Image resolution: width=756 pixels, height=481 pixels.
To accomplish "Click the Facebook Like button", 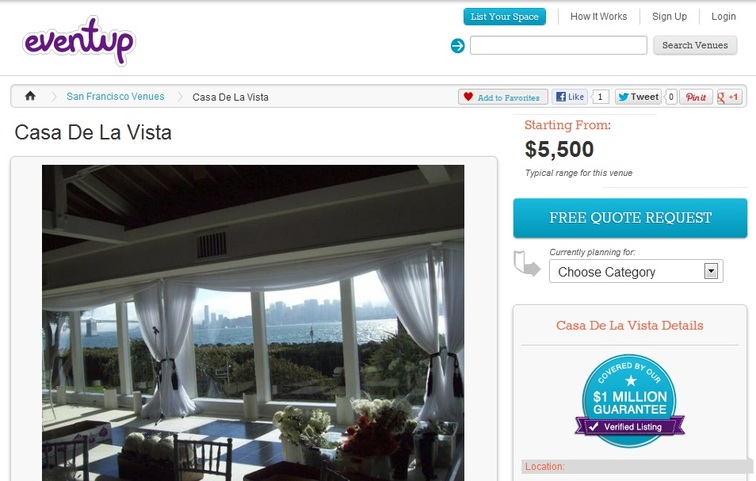I will [570, 97].
